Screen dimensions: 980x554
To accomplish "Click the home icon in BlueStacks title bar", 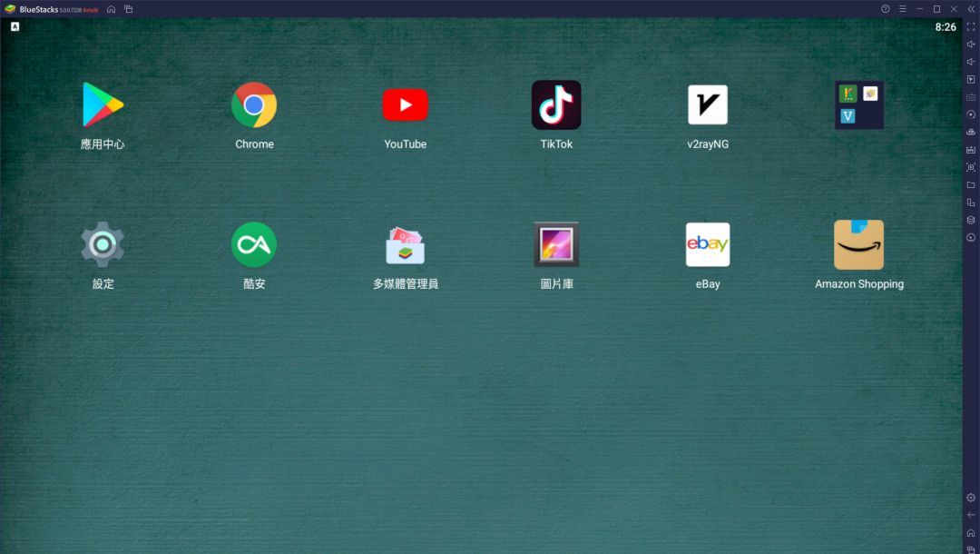I will pyautogui.click(x=112, y=9).
